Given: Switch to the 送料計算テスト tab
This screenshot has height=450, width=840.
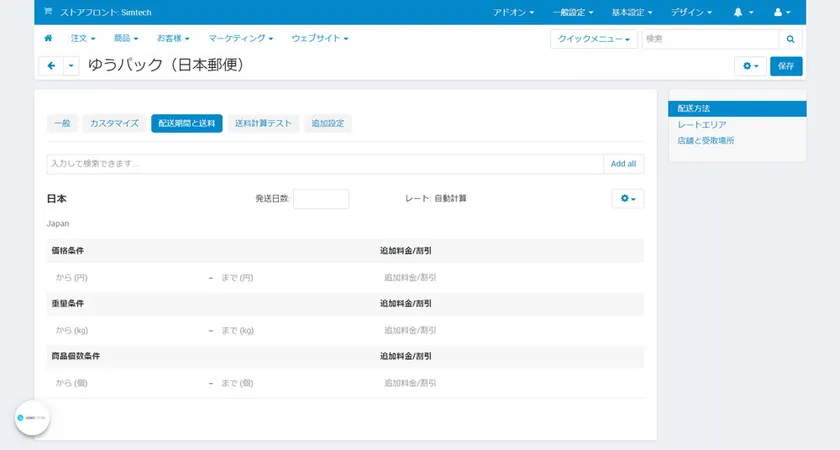Looking at the screenshot, I should (263, 123).
